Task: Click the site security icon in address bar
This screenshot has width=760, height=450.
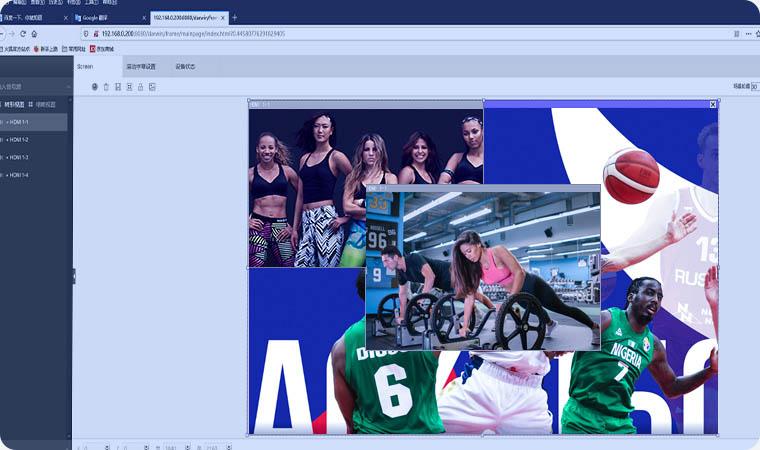Action: point(95,34)
